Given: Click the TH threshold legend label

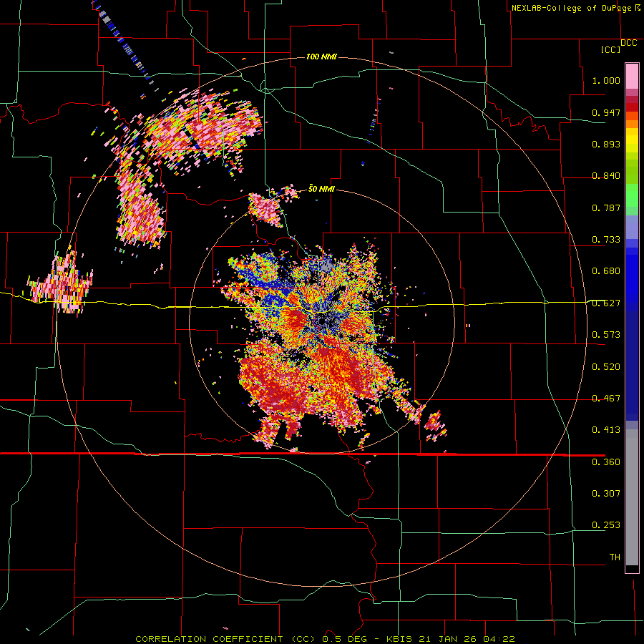Looking at the screenshot, I should coord(615,557).
